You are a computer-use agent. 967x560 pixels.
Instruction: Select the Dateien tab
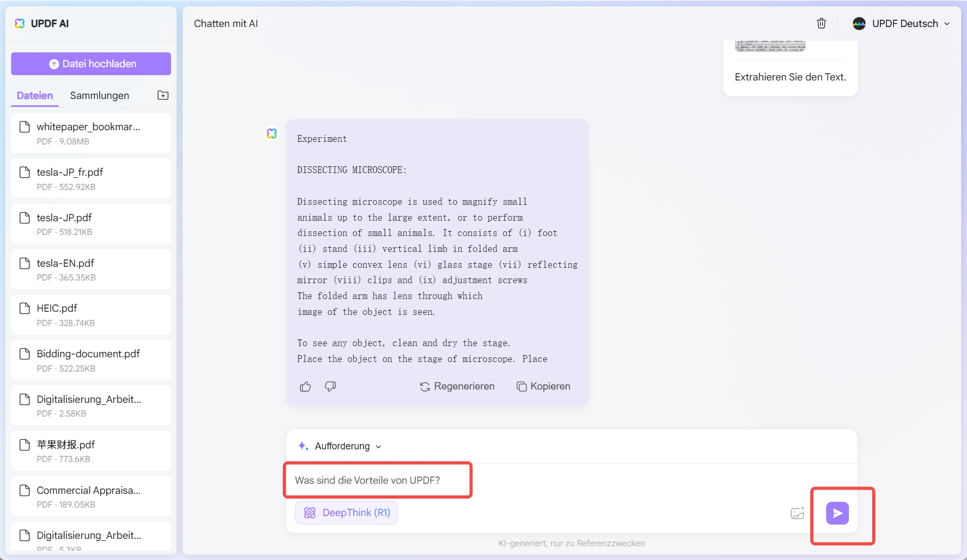[34, 95]
